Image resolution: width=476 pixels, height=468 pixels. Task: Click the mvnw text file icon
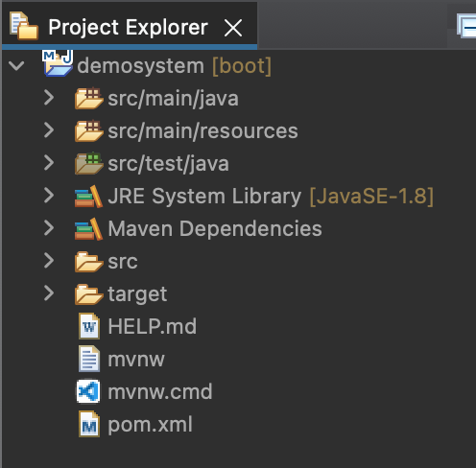point(89,359)
